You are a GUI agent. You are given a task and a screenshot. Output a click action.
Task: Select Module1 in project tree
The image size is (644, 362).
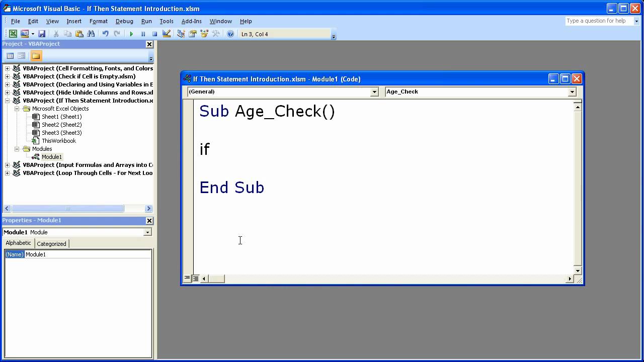pos(51,157)
